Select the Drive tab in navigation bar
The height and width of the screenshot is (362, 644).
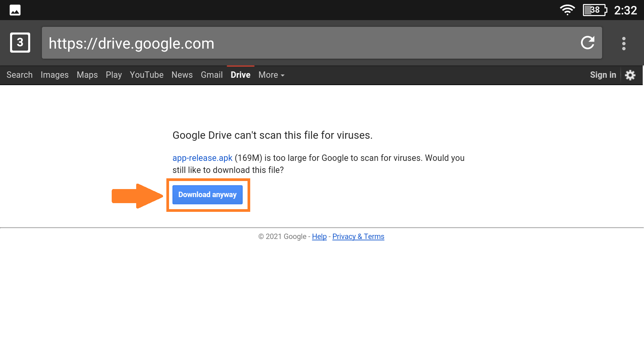click(240, 75)
